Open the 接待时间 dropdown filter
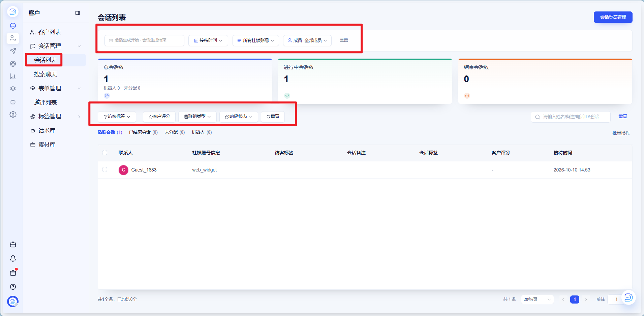The height and width of the screenshot is (316, 644). [208, 40]
